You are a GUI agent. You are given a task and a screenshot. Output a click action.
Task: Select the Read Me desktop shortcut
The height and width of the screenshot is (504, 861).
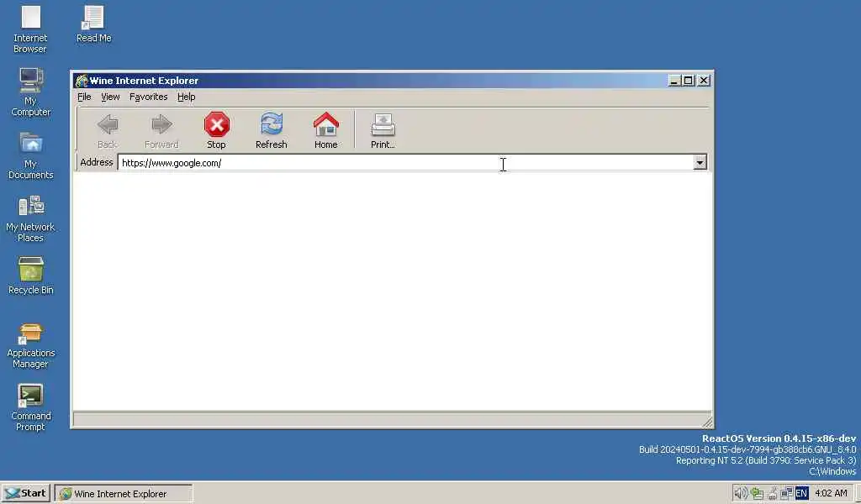coord(93,24)
